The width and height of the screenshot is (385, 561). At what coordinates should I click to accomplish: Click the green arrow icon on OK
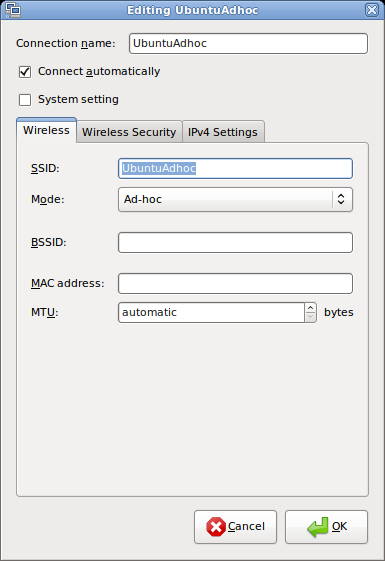click(317, 527)
